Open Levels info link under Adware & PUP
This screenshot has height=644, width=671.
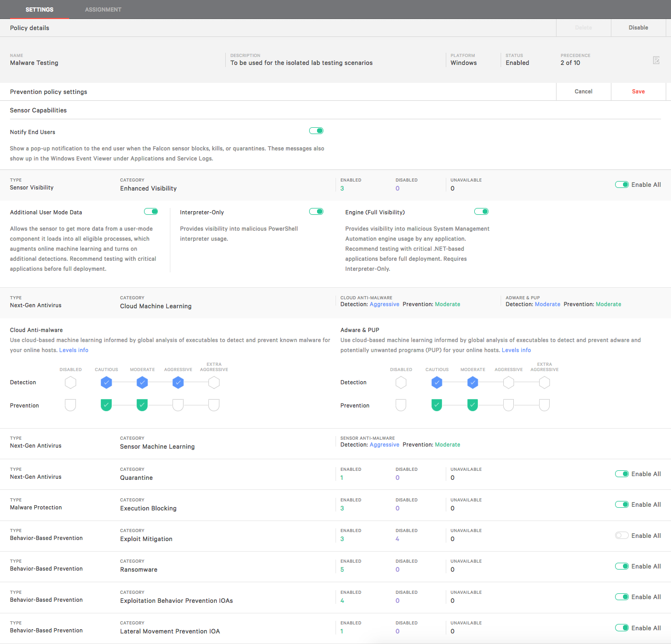[x=516, y=350]
